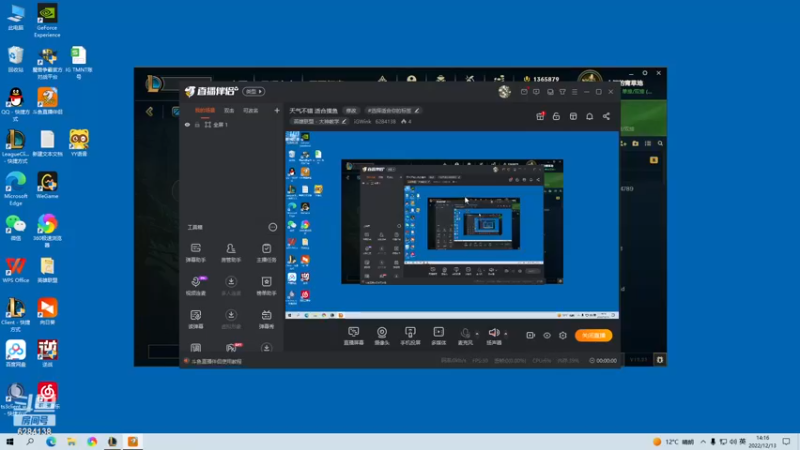800x450 pixels.
Task: Open File Explorer from the taskbar
Action: [71, 441]
